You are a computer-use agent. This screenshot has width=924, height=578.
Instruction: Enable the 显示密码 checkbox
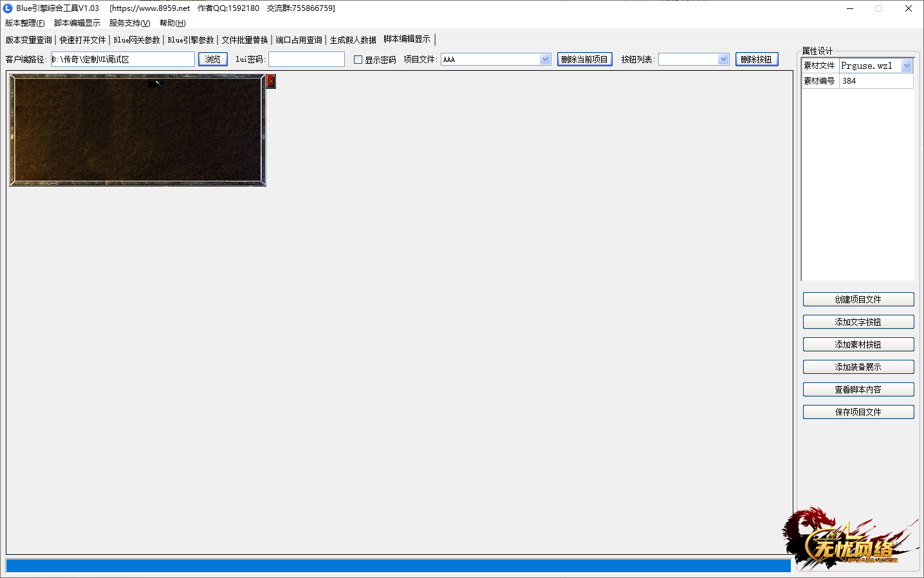[358, 60]
